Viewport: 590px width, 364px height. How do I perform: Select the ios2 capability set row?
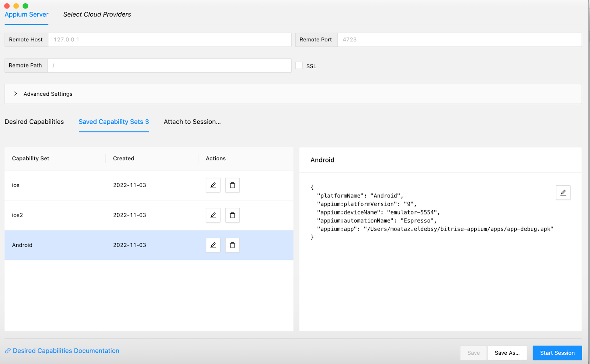[149, 215]
